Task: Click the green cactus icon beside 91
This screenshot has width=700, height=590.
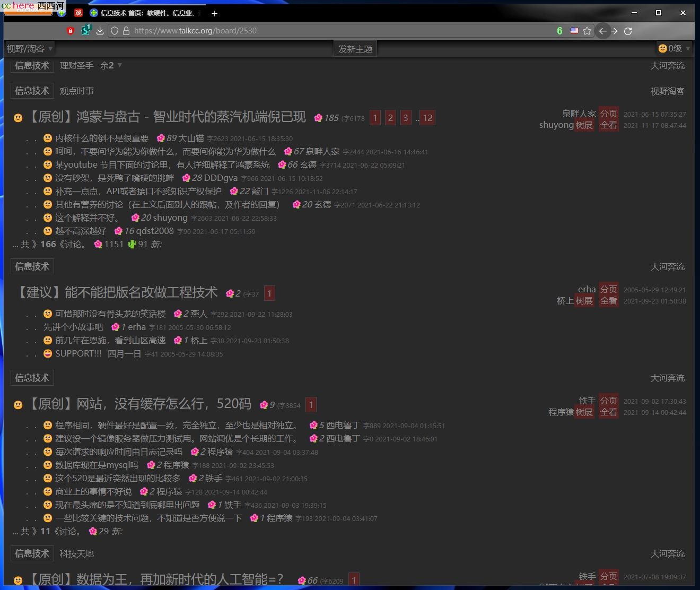Action: [132, 244]
